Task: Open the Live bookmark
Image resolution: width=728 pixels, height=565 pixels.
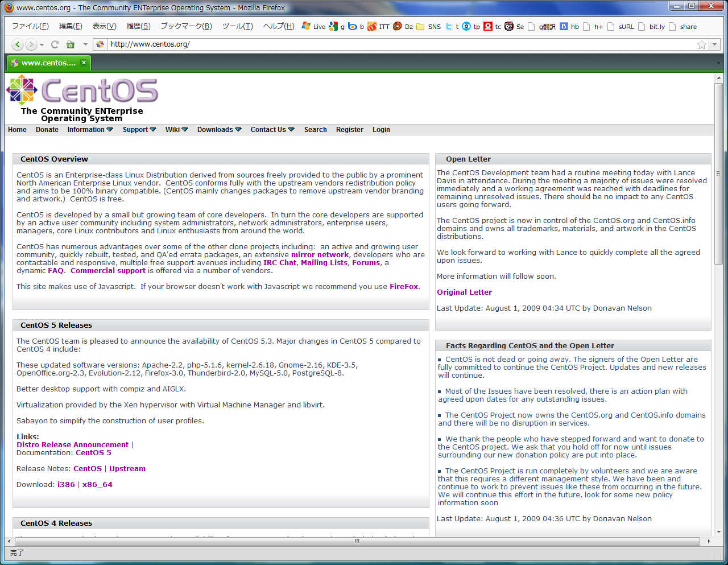Action: (x=313, y=26)
